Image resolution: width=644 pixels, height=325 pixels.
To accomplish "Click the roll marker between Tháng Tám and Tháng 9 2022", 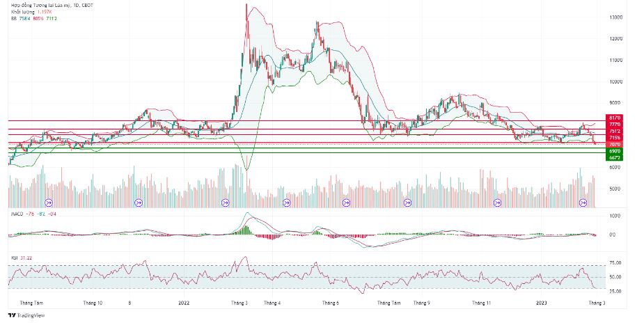I will (407, 203).
